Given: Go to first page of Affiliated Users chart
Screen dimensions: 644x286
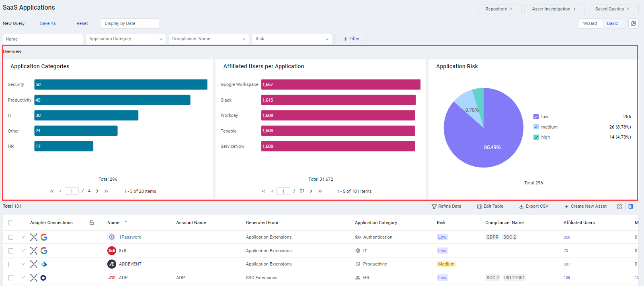Looking at the screenshot, I should point(263,191).
